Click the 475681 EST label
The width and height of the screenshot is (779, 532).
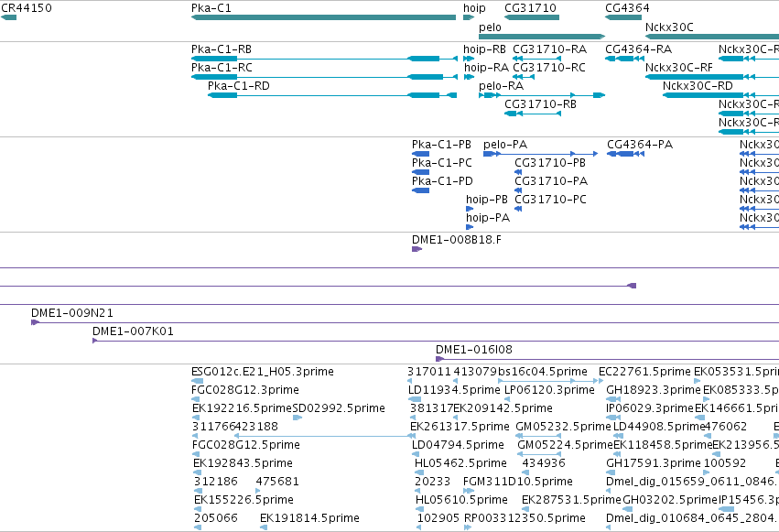click(x=277, y=482)
